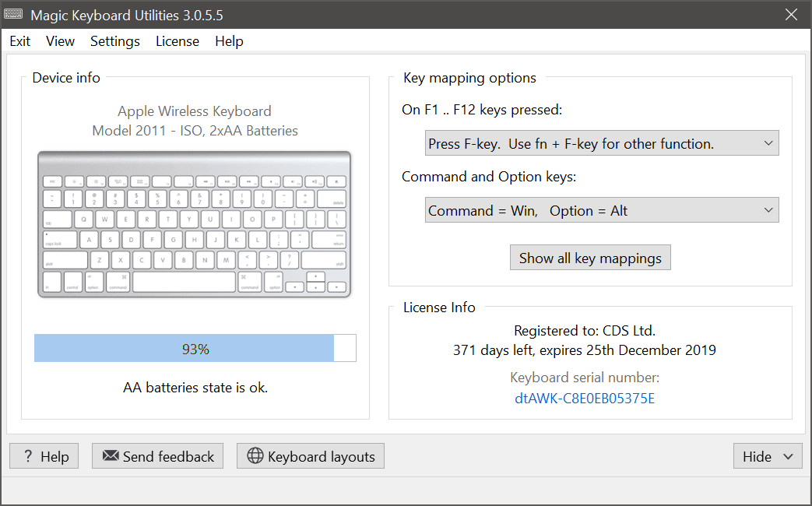This screenshot has height=506, width=812.
Task: Click the 93% battery progress bar
Action: (195, 348)
